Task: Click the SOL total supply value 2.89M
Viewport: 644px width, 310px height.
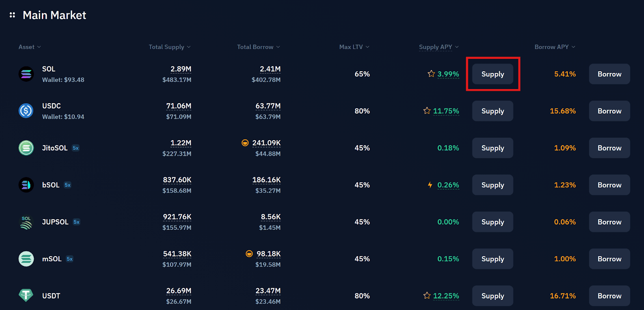Action: click(x=181, y=69)
